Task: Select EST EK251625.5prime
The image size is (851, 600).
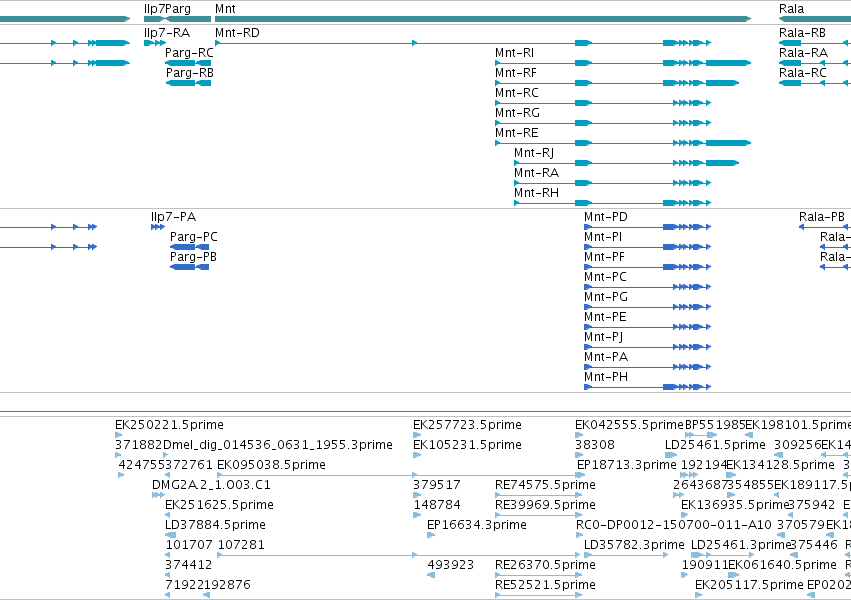Action: 219,505
